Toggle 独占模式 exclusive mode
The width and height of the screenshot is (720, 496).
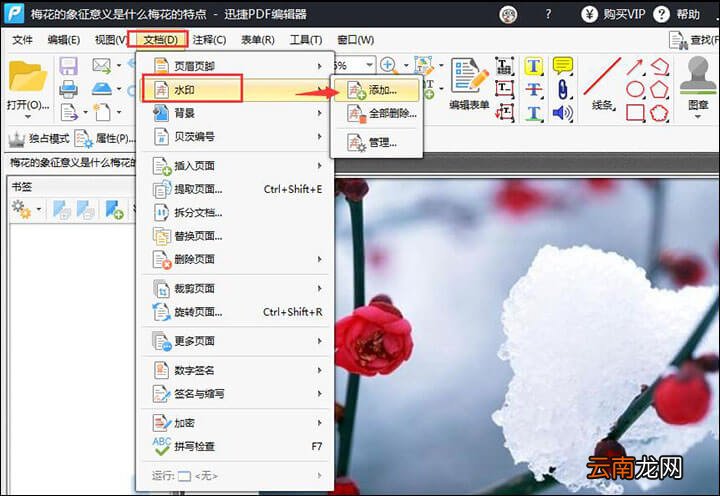pos(39,138)
